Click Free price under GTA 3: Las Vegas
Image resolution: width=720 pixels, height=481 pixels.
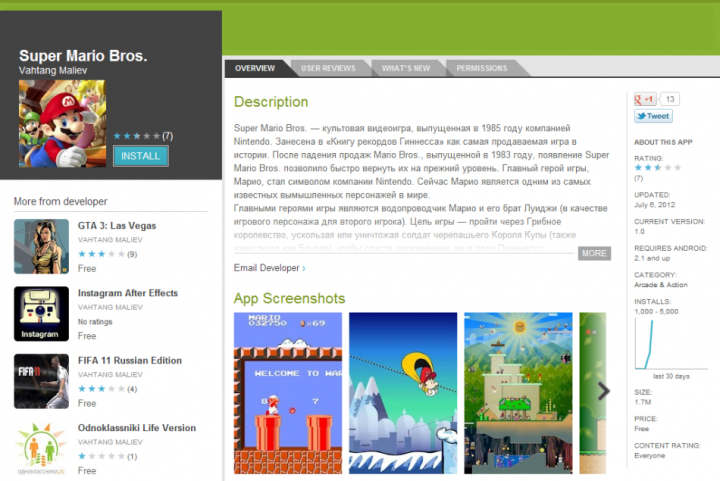click(x=87, y=268)
